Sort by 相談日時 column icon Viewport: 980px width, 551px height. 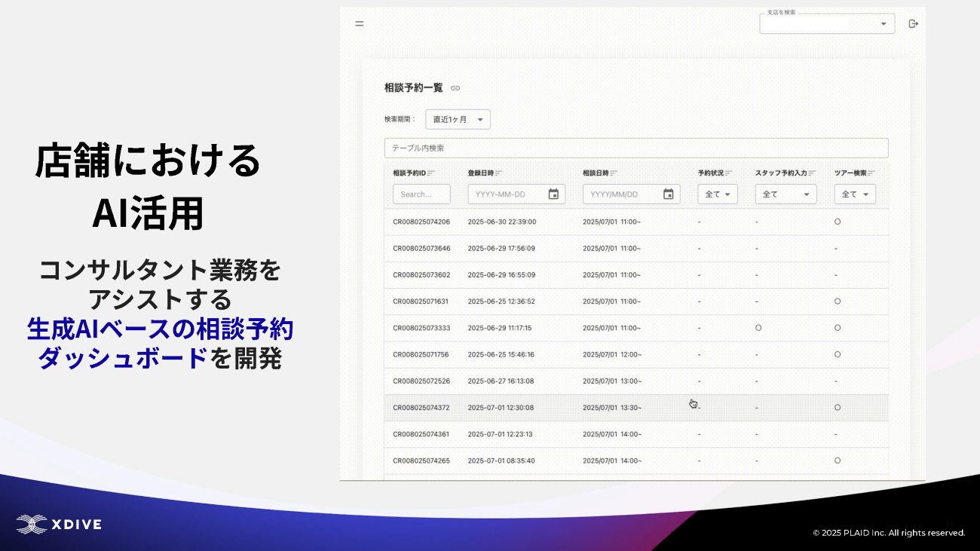(614, 173)
